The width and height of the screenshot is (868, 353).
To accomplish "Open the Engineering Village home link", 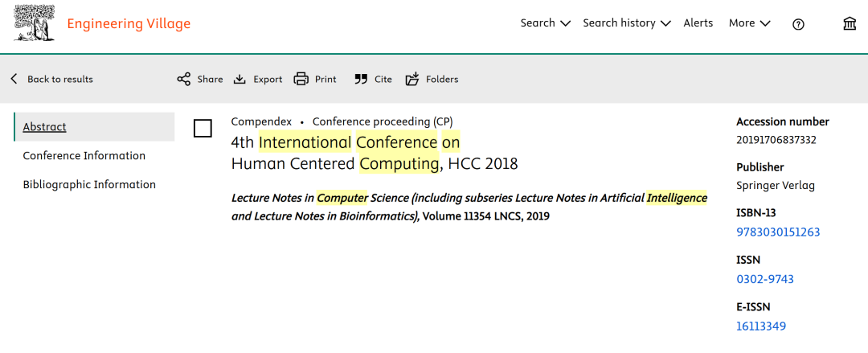I will [x=129, y=24].
